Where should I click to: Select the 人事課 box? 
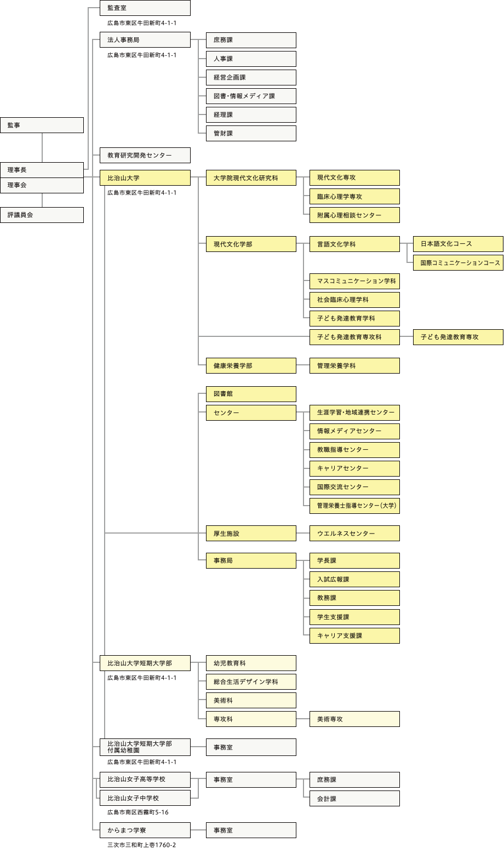pyautogui.click(x=251, y=59)
